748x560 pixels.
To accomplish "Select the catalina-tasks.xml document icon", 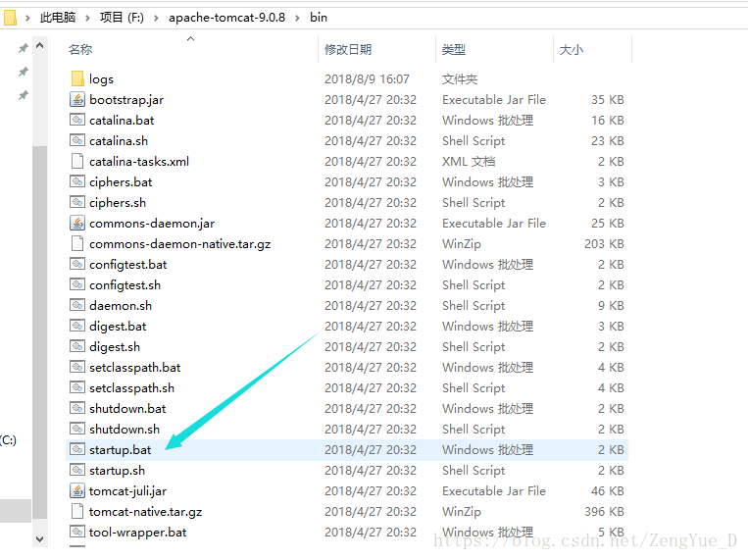I will 77,161.
